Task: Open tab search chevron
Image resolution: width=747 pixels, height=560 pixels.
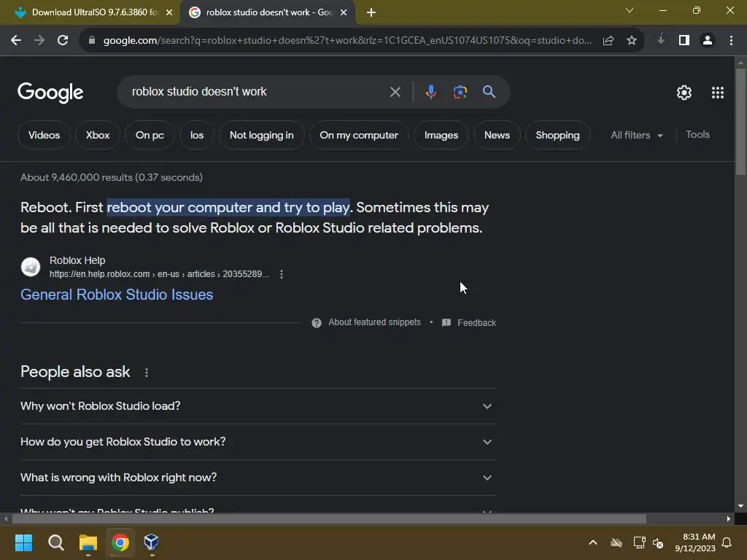Action: point(630,10)
